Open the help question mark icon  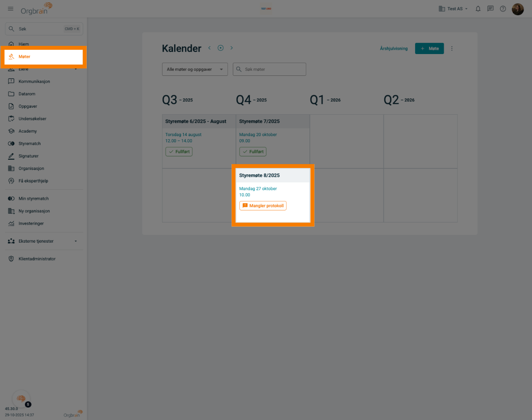coord(503,9)
